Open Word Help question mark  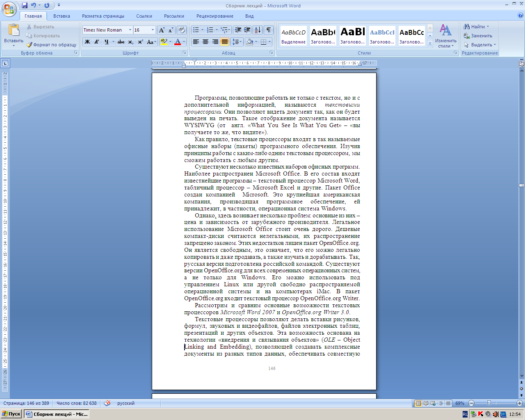[520, 16]
